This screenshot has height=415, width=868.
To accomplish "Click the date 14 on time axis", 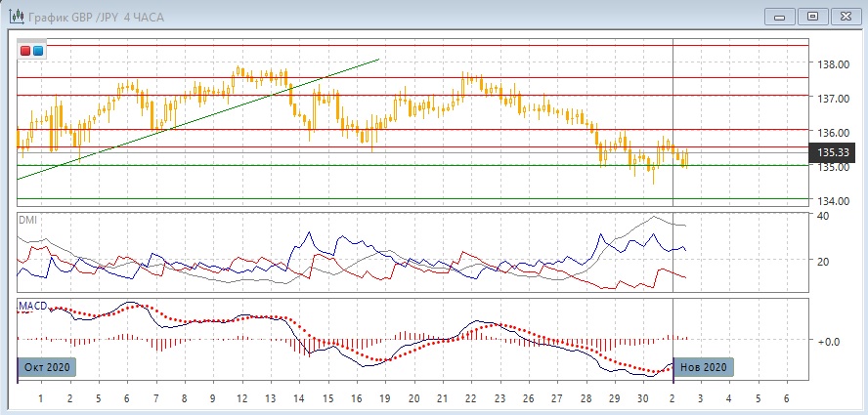I will click(x=298, y=400).
